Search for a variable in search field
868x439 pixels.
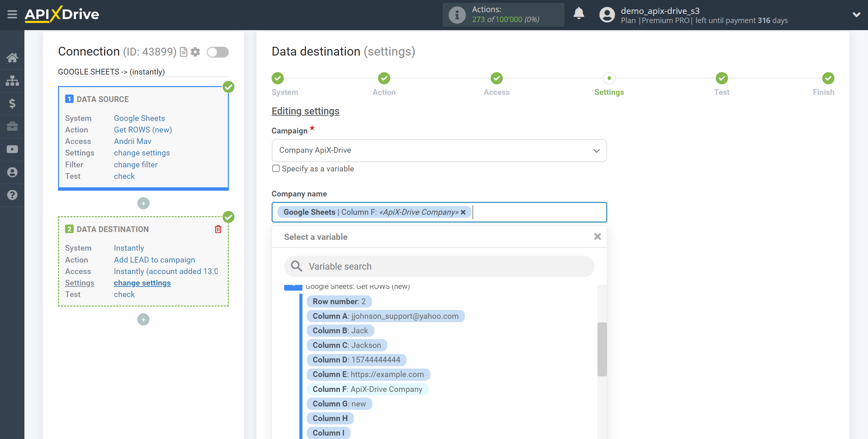point(439,266)
